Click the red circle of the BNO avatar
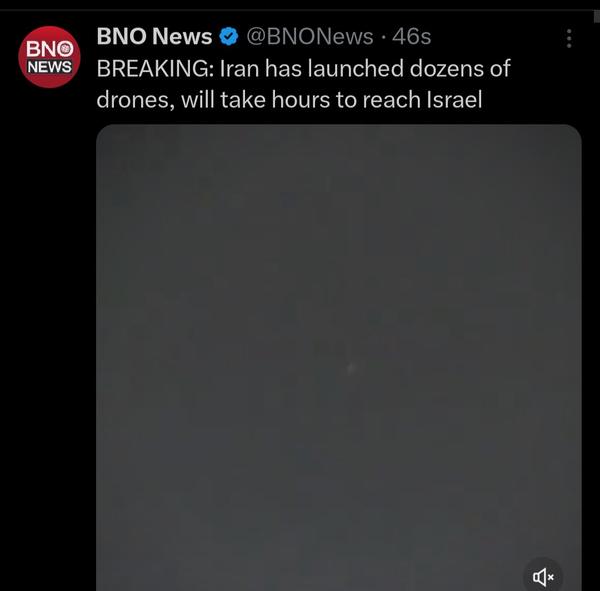Screen dimensions: 600x591 [49, 57]
